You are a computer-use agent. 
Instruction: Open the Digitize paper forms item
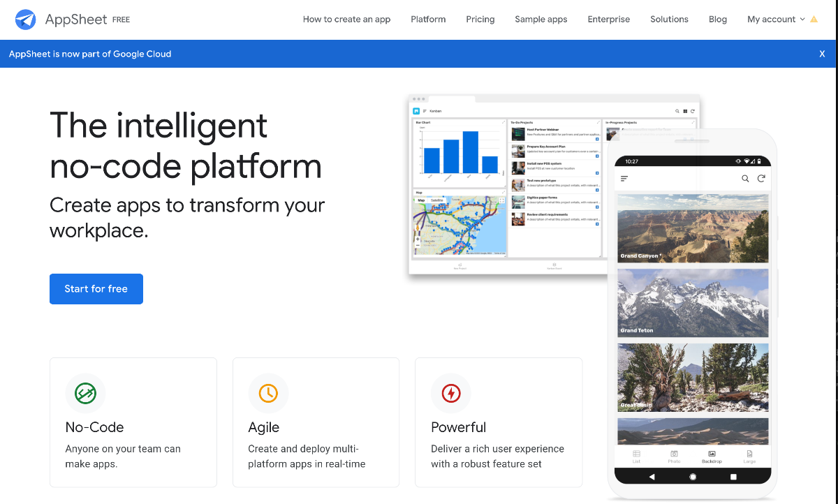[555, 202]
